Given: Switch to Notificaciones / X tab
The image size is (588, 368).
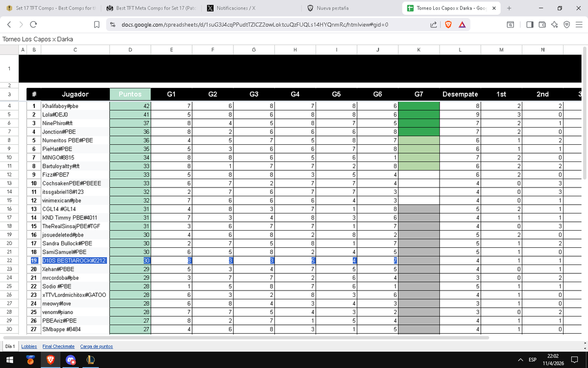Looking at the screenshot, I should pos(251,8).
